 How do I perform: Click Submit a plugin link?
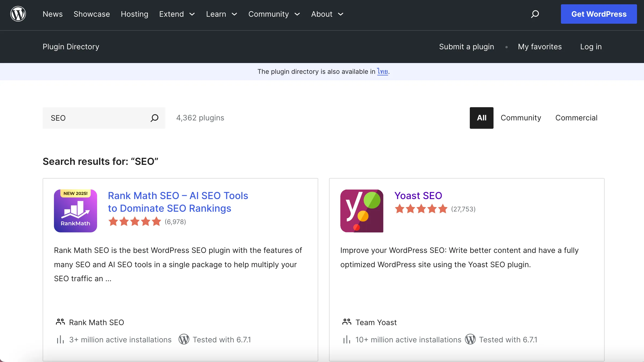click(x=467, y=47)
